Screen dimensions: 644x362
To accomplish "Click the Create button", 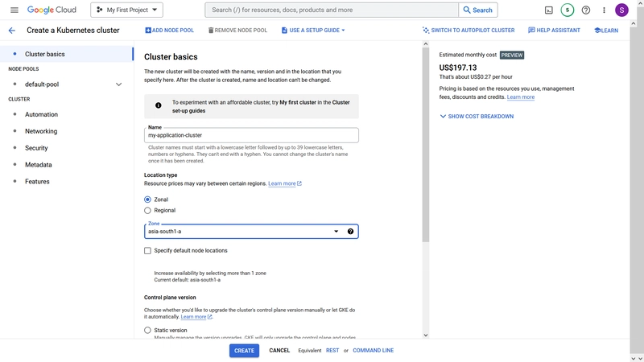I will (x=244, y=351).
